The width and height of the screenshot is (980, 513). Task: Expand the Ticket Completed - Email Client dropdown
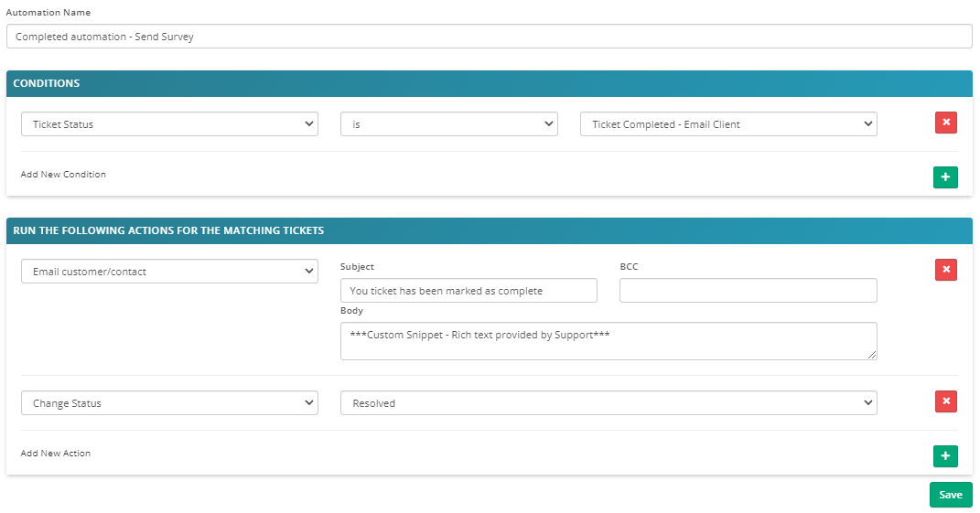tap(728, 123)
